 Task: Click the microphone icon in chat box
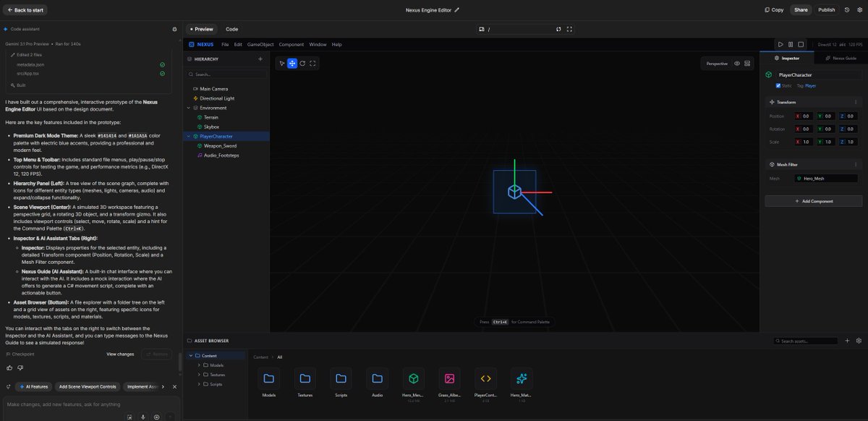(143, 417)
